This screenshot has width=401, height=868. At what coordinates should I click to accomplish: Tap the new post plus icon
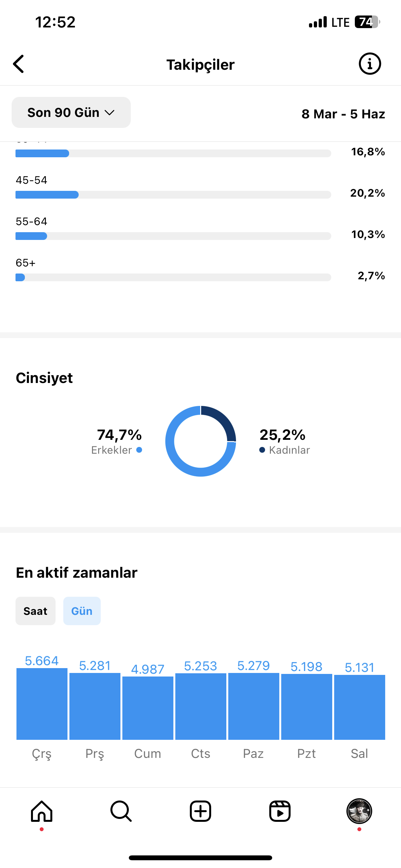[200, 811]
